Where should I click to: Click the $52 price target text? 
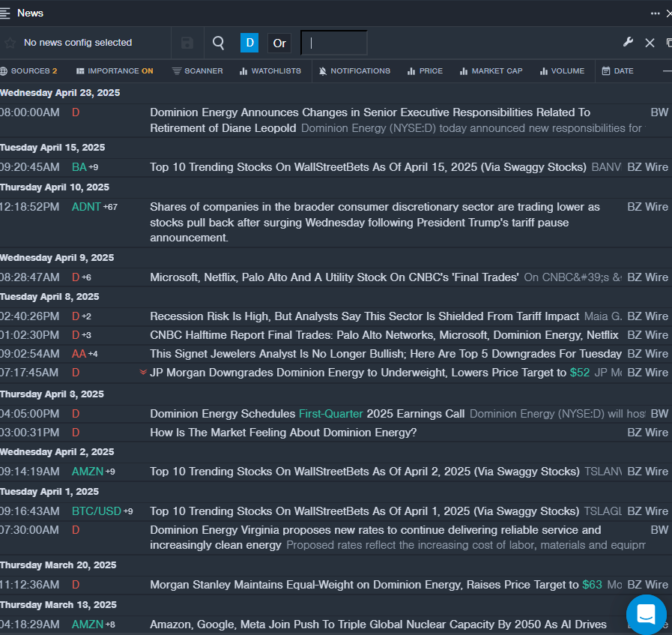[580, 372]
